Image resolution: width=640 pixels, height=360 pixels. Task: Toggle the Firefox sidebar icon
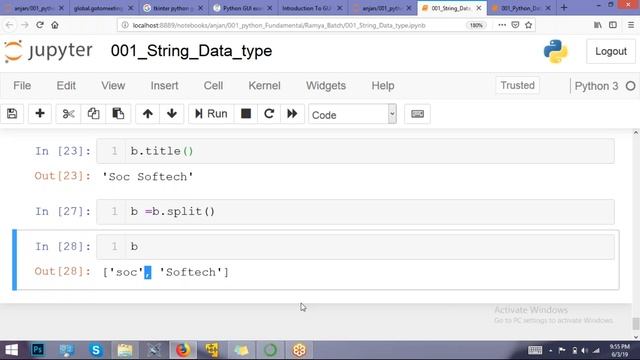click(613, 25)
